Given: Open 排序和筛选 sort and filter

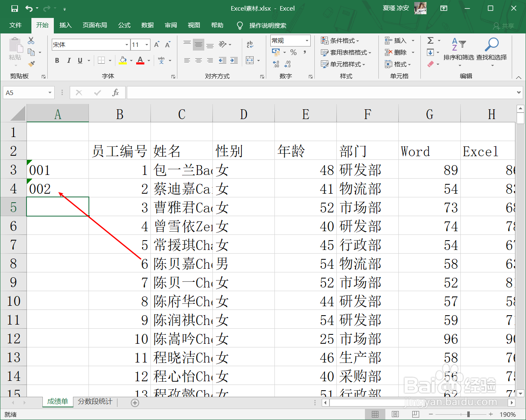Looking at the screenshot, I should [x=458, y=49].
